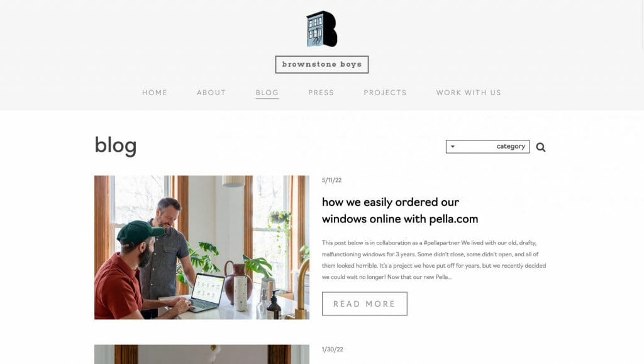Viewport: 644px width, 364px height.
Task: Open the second post's partial thumbnail image
Action: [x=202, y=354]
